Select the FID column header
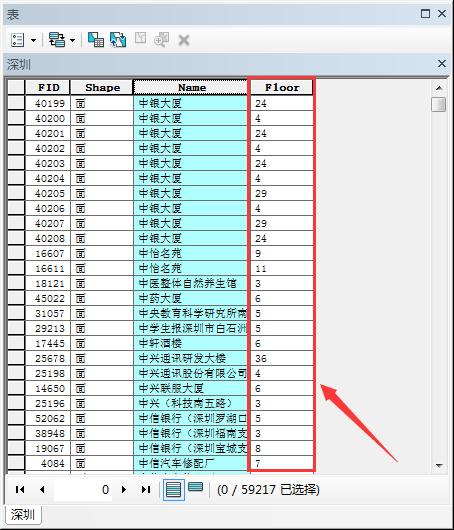Screen dimensions: 454x530 48,88
